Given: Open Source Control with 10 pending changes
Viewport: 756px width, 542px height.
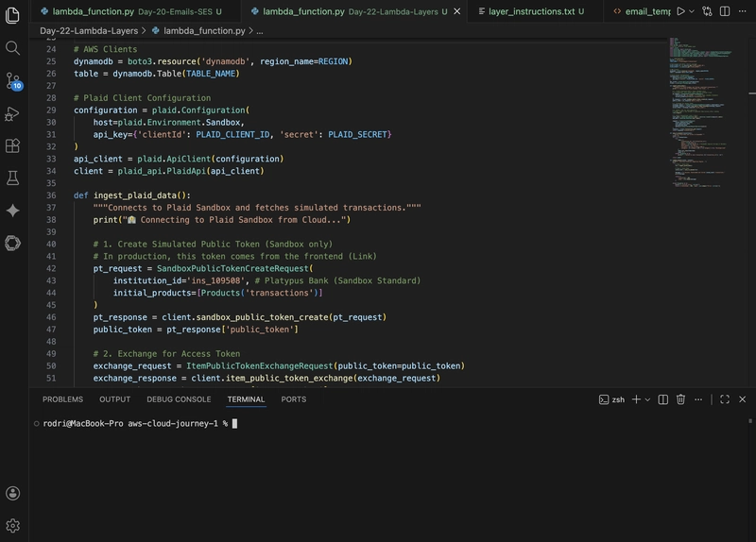Looking at the screenshot, I should pos(13,81).
